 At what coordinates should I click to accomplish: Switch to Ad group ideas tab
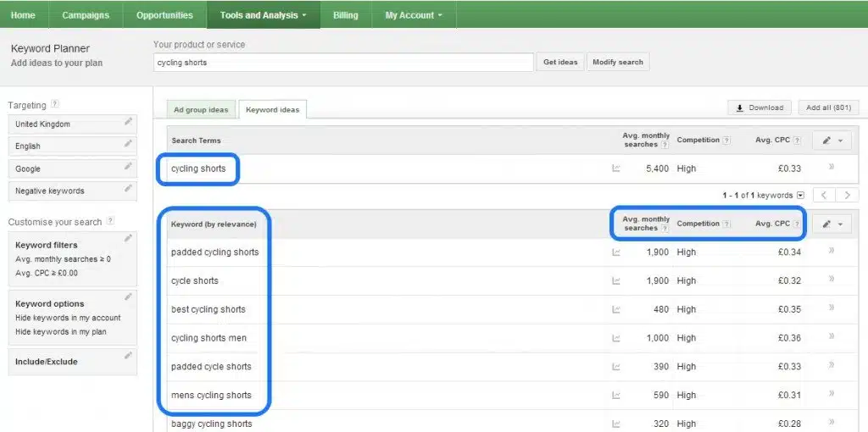coord(201,110)
